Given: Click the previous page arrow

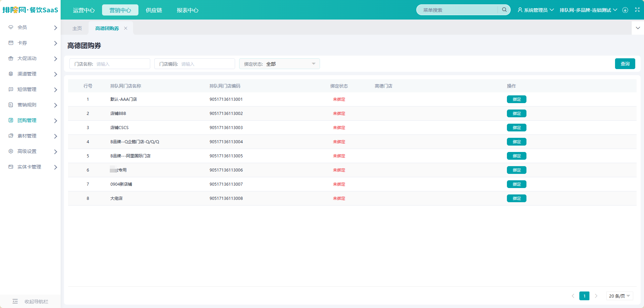Looking at the screenshot, I should click(x=573, y=296).
